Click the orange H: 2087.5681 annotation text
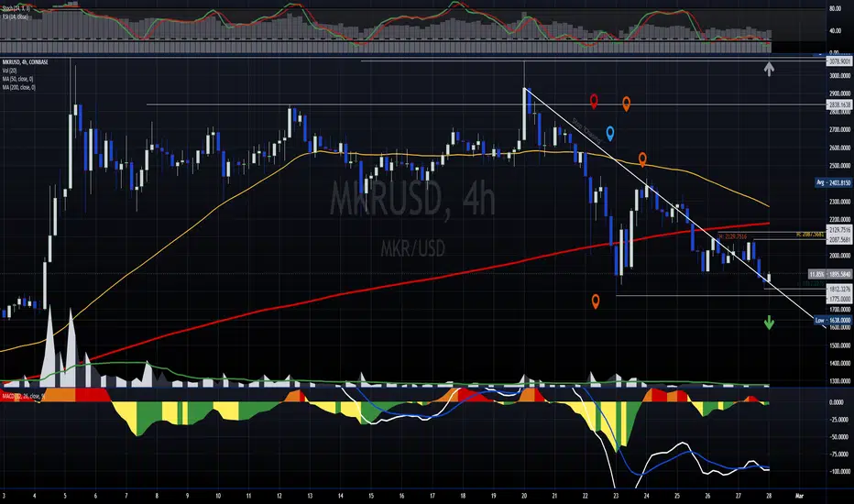Viewport: 854px width, 504px height. tap(810, 235)
